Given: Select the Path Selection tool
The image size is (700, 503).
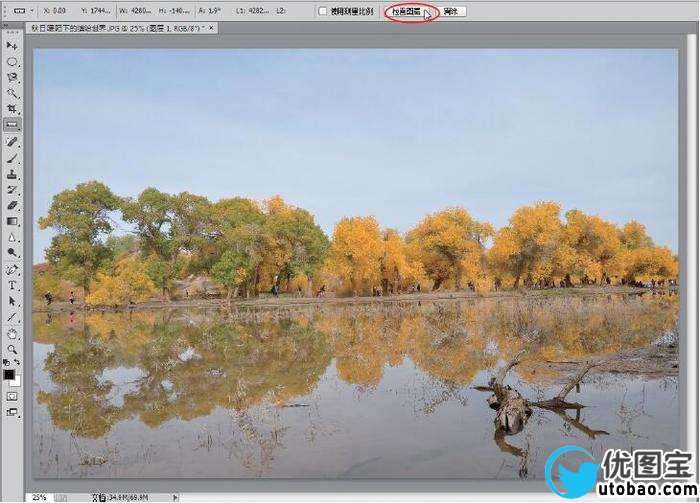Looking at the screenshot, I should click(x=12, y=301).
